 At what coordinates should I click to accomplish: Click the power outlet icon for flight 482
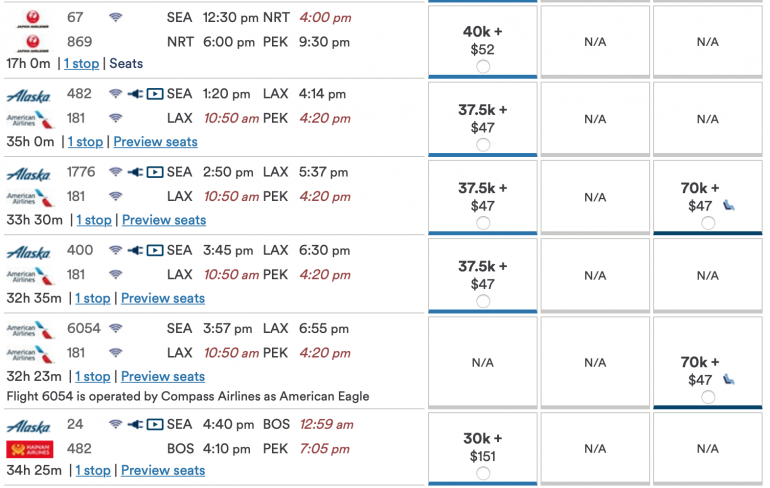(x=135, y=95)
